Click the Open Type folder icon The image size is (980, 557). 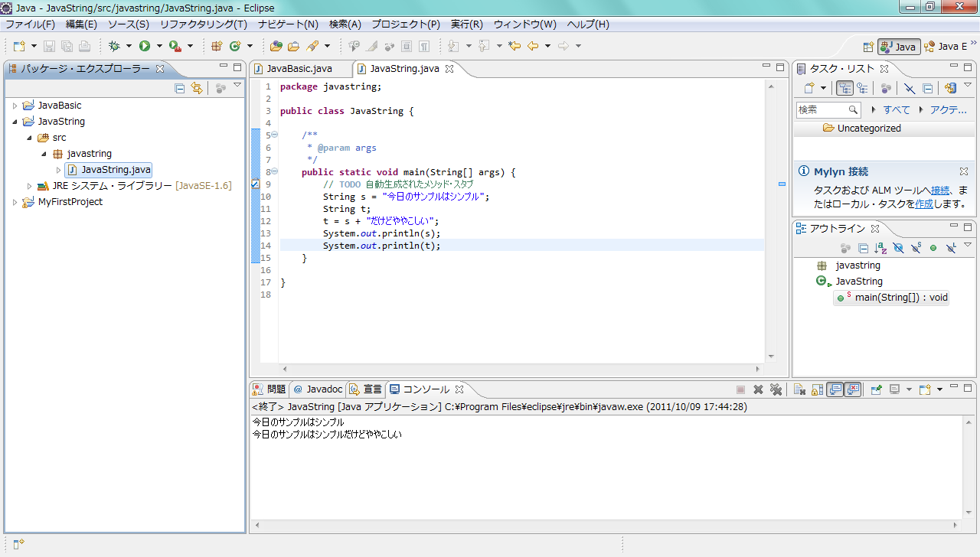tap(276, 46)
